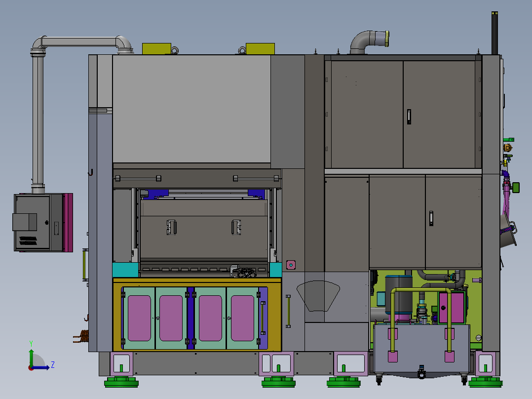The width and height of the screenshot is (532, 399).
Task: Select the black cylinder in the pump compartment
Action: click(399, 294)
